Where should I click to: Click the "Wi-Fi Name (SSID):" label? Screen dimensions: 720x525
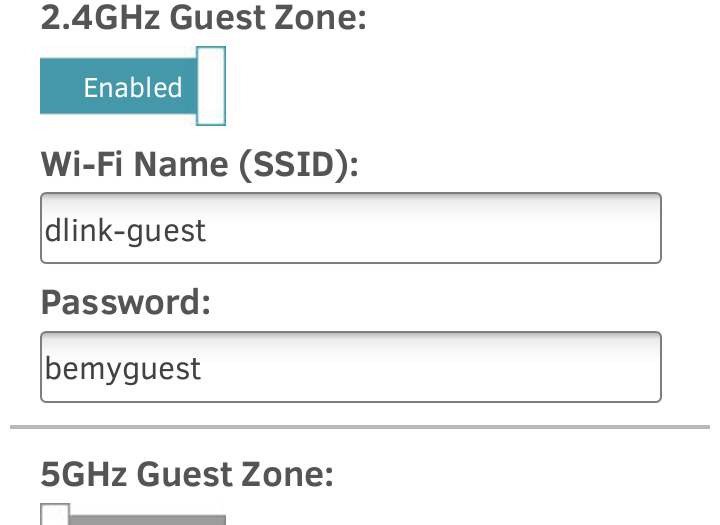(x=199, y=161)
